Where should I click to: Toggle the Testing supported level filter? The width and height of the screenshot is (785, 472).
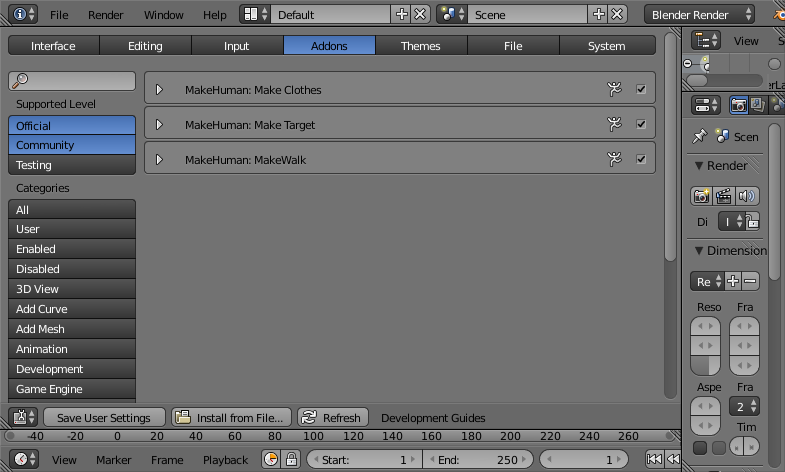pos(72,165)
